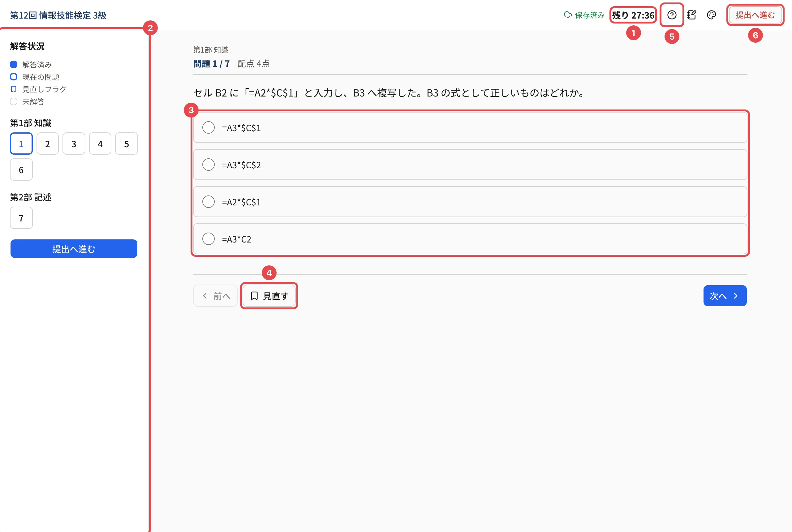
Task: Click the 解答状況 heading
Action: tap(27, 46)
